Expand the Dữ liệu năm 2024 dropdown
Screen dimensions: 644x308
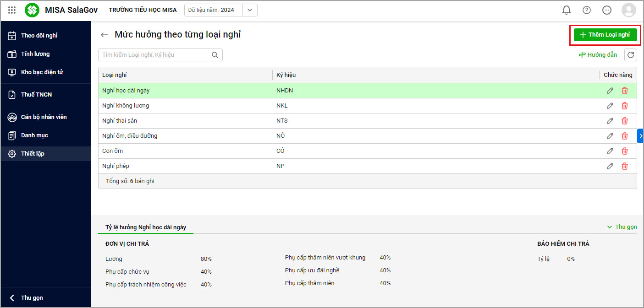click(249, 10)
